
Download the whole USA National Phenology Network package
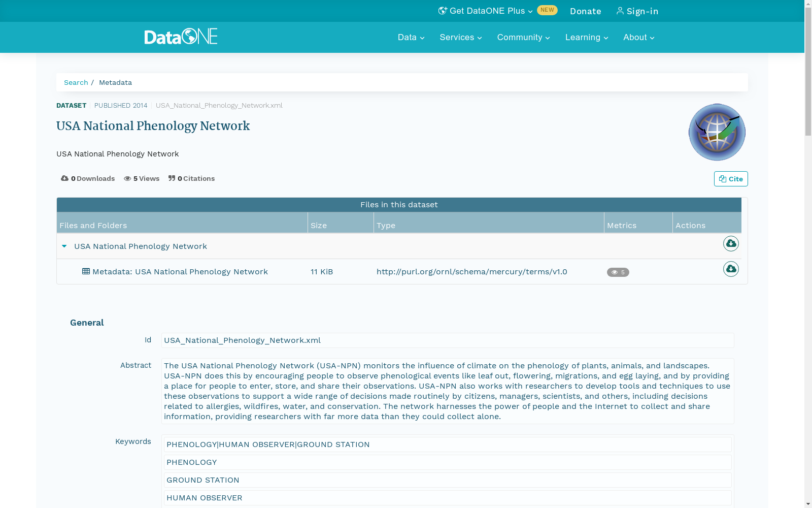pos(731,244)
